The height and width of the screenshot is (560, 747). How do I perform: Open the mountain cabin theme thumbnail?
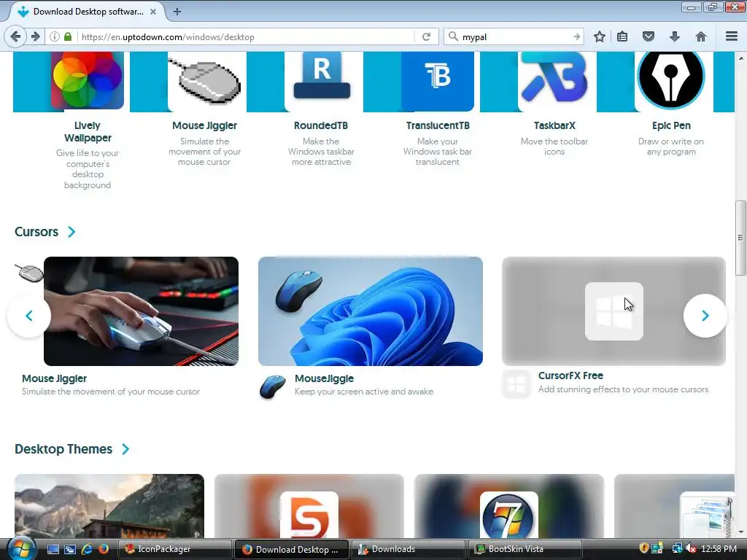tap(109, 506)
